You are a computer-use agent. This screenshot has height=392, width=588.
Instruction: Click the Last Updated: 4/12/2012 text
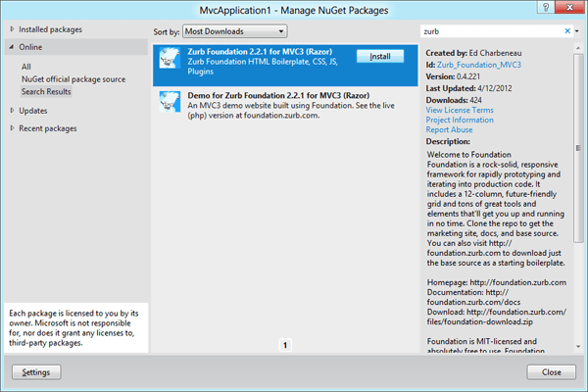468,88
